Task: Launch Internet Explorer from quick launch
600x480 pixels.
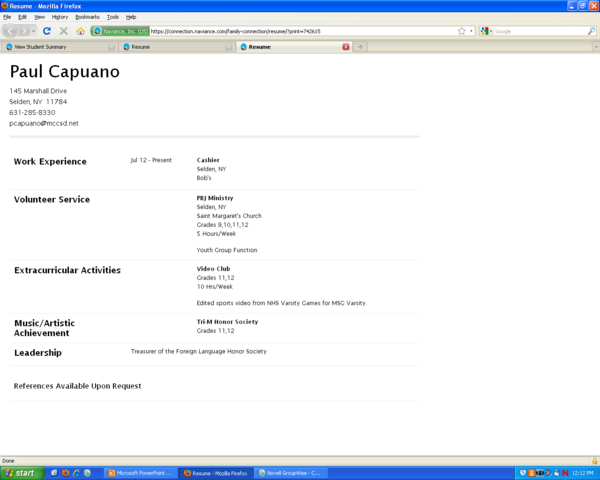Action: [x=77, y=473]
